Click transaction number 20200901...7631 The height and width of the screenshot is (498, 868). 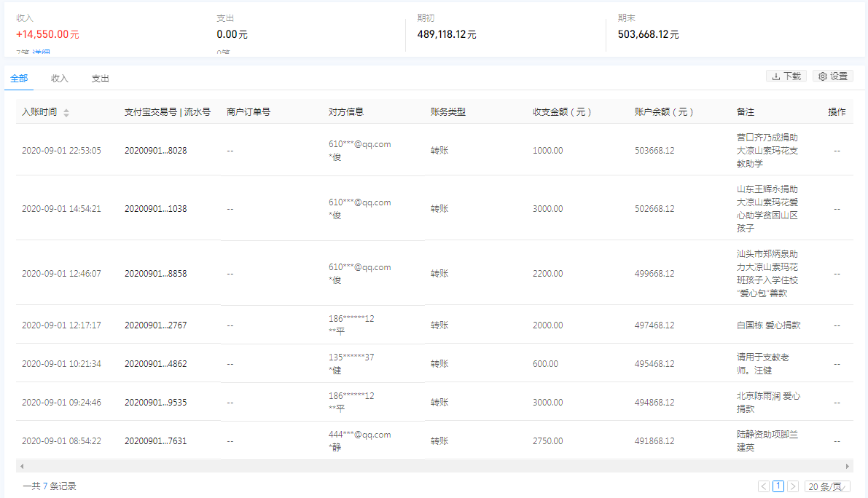coord(155,441)
